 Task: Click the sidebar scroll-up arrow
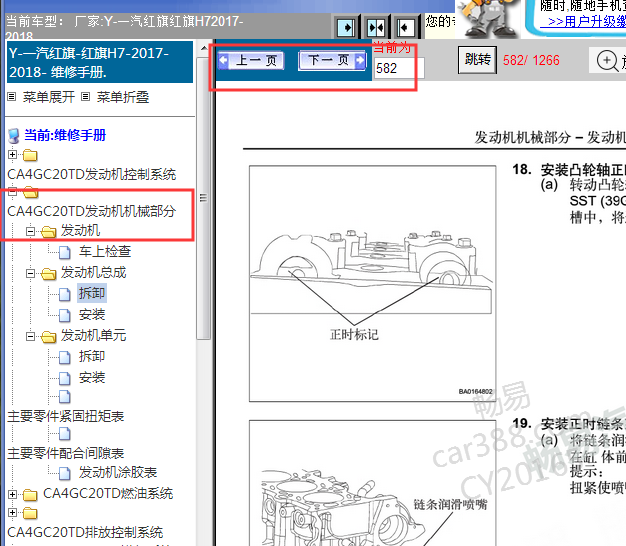[x=204, y=48]
